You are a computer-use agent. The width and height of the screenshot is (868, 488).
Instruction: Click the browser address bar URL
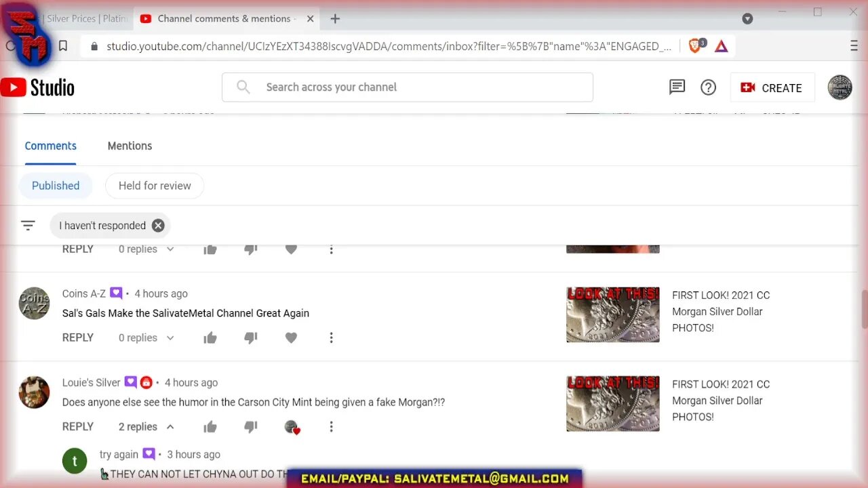pos(389,46)
